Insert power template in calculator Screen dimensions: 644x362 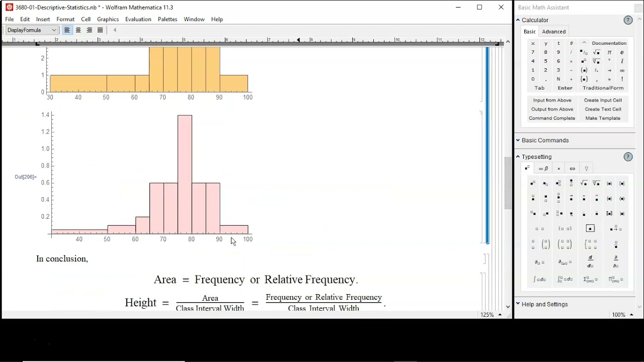(x=584, y=61)
